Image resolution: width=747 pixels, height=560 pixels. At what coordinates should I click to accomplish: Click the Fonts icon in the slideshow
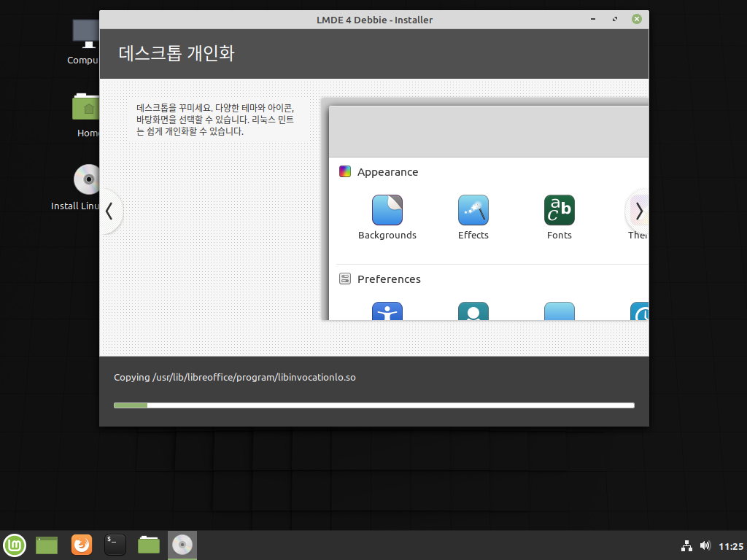560,210
